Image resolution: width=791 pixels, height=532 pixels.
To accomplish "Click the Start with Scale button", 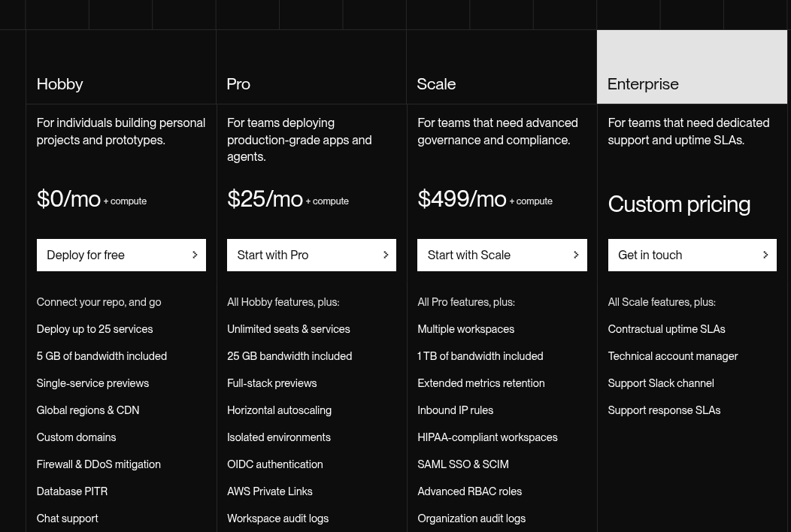I will [502, 255].
